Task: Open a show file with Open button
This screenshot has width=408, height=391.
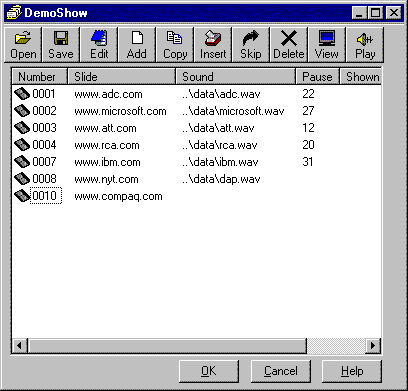Action: coord(23,45)
